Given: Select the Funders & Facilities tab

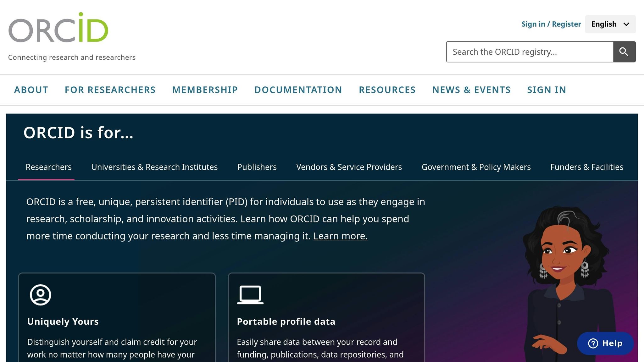Looking at the screenshot, I should click(x=586, y=167).
